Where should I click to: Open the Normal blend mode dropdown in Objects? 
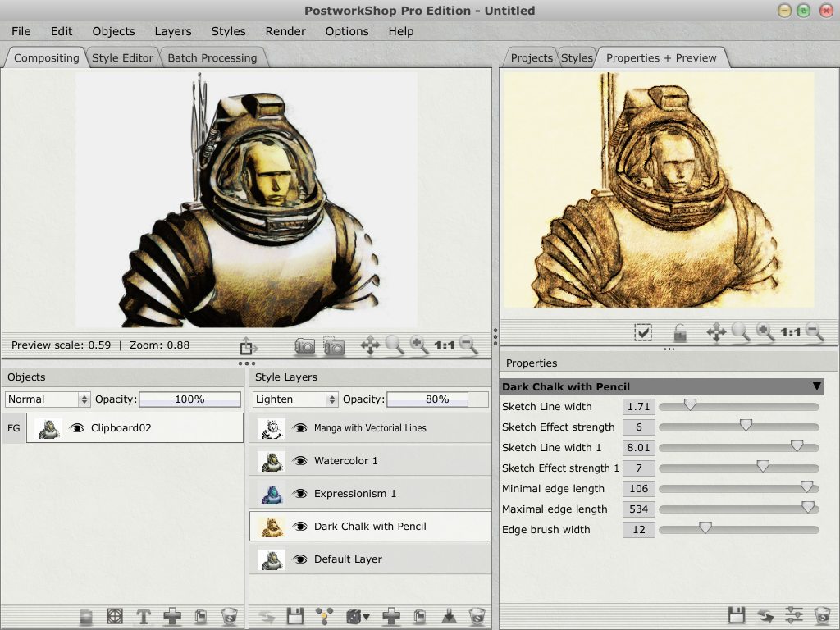pyautogui.click(x=48, y=399)
